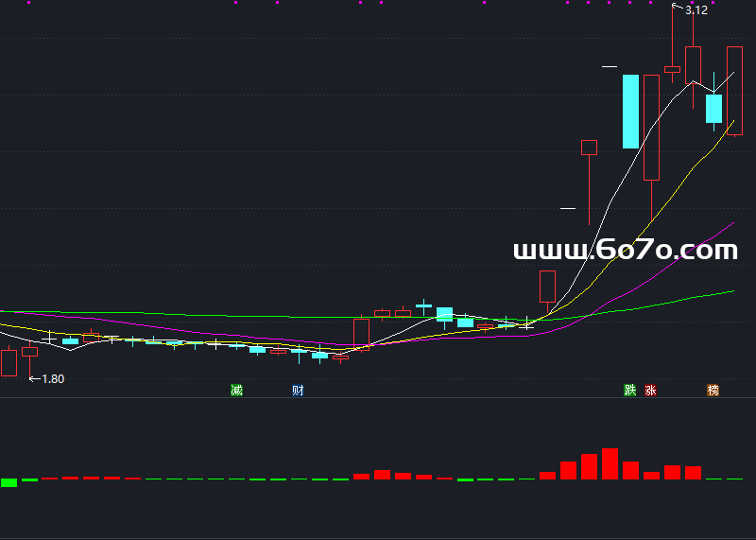Select the small cyan candle before the last candle
The image size is (756, 540).
point(713,108)
